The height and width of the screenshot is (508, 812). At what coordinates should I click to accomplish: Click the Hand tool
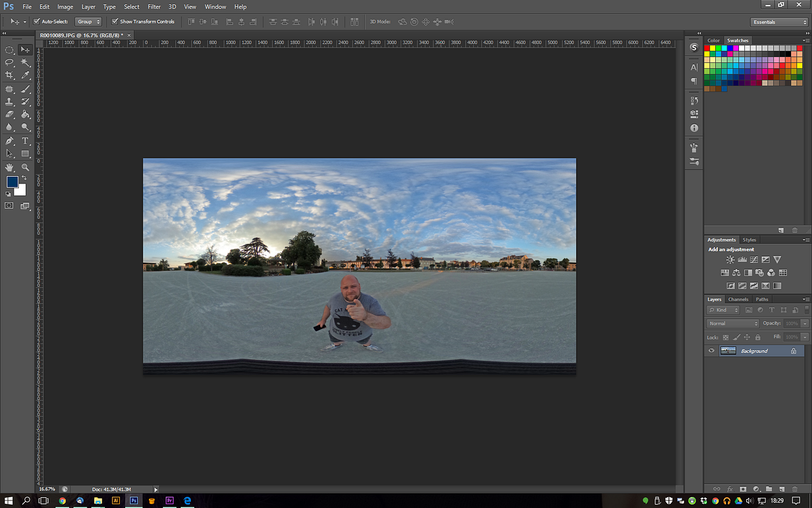pyautogui.click(x=9, y=167)
